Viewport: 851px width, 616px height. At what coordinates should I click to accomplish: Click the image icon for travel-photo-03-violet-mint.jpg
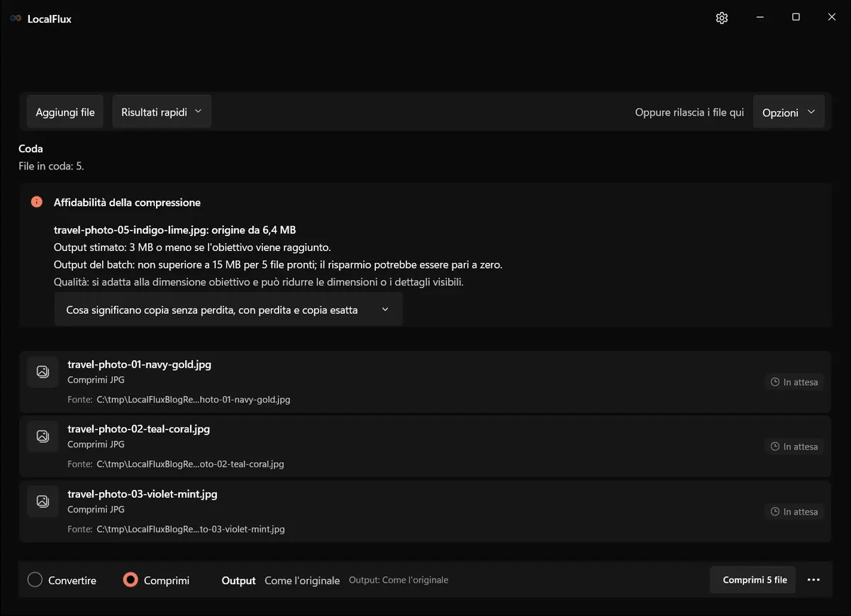click(43, 501)
